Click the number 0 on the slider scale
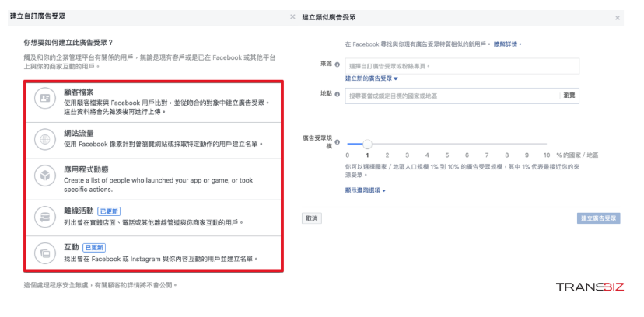 pyautogui.click(x=348, y=155)
